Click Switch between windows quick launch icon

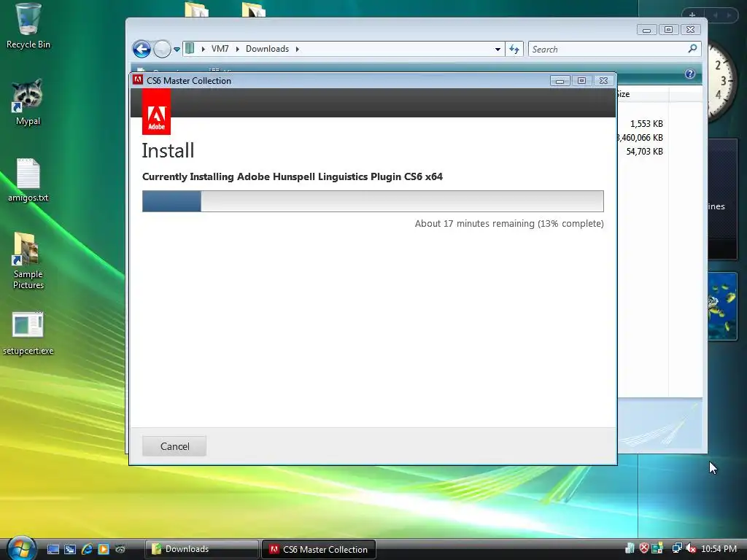point(70,549)
